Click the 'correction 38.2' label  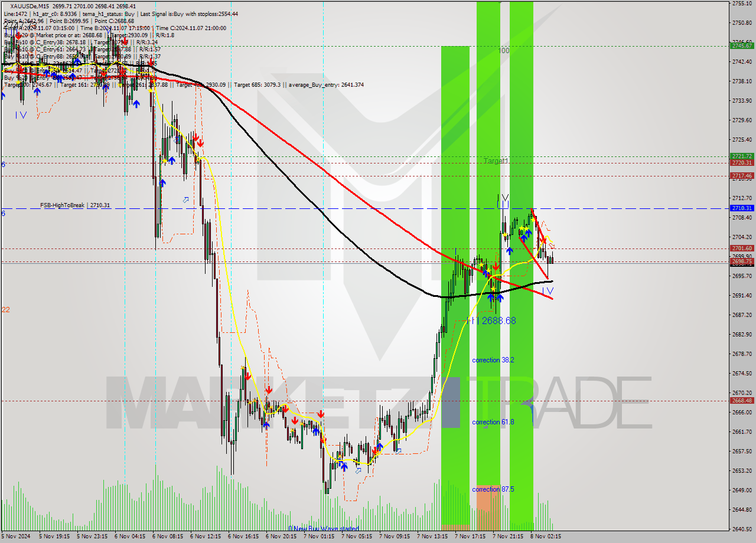click(x=493, y=359)
